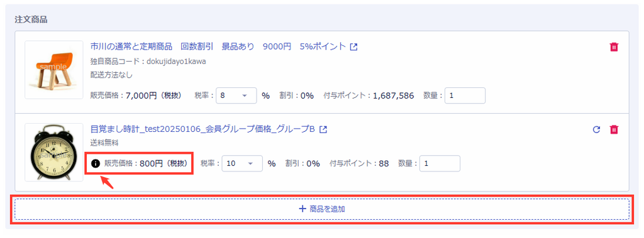Open 市川の通常と定期商品 product title link

click(218, 46)
